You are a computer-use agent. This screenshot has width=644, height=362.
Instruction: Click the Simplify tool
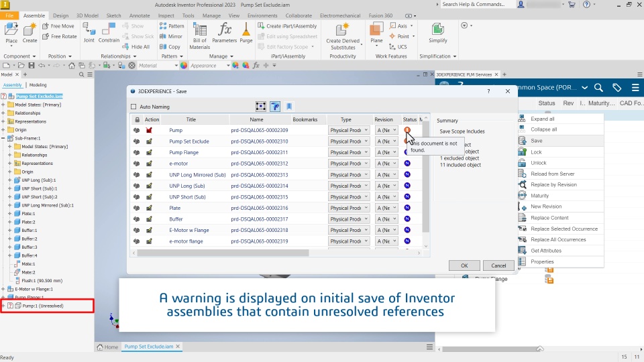[438, 33]
